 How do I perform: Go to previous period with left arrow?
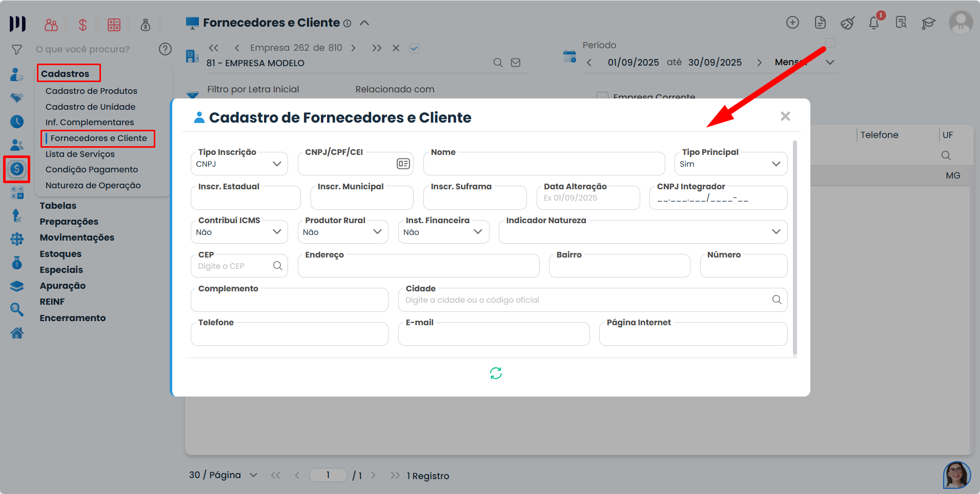click(589, 63)
